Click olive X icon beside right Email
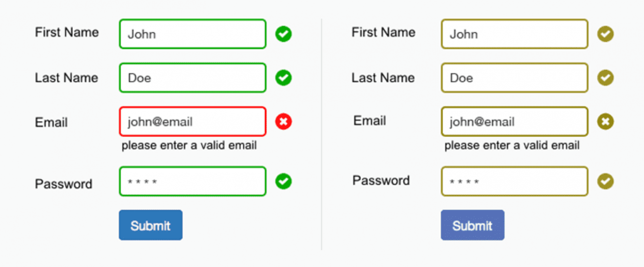 (x=605, y=121)
